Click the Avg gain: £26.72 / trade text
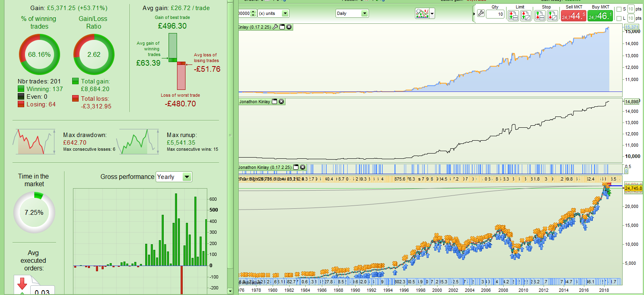Image resolution: width=644 pixels, height=295 pixels. tap(176, 8)
